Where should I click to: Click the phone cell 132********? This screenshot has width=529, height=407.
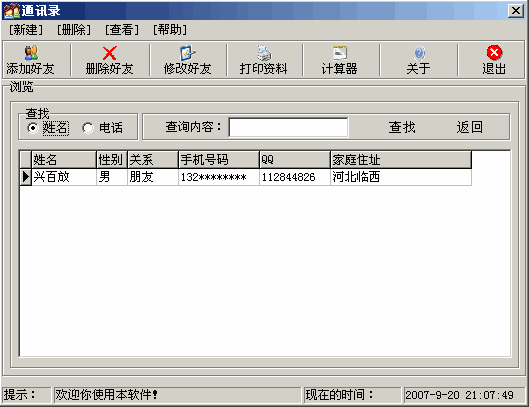(219, 177)
